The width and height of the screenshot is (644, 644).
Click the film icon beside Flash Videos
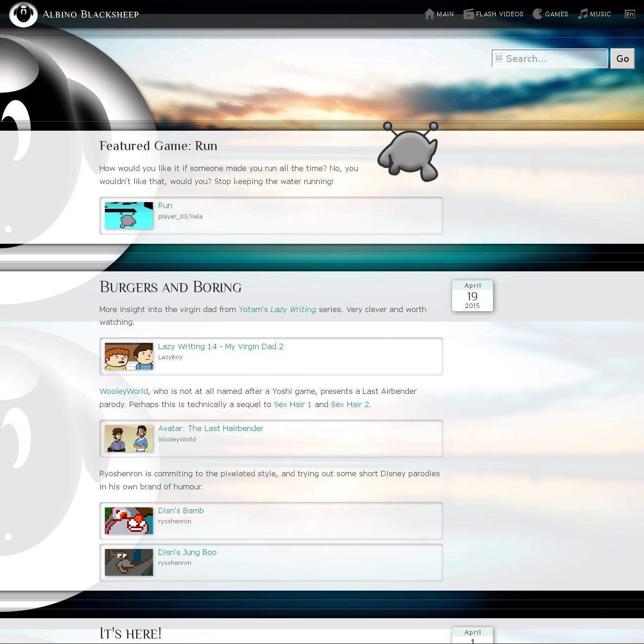(469, 14)
